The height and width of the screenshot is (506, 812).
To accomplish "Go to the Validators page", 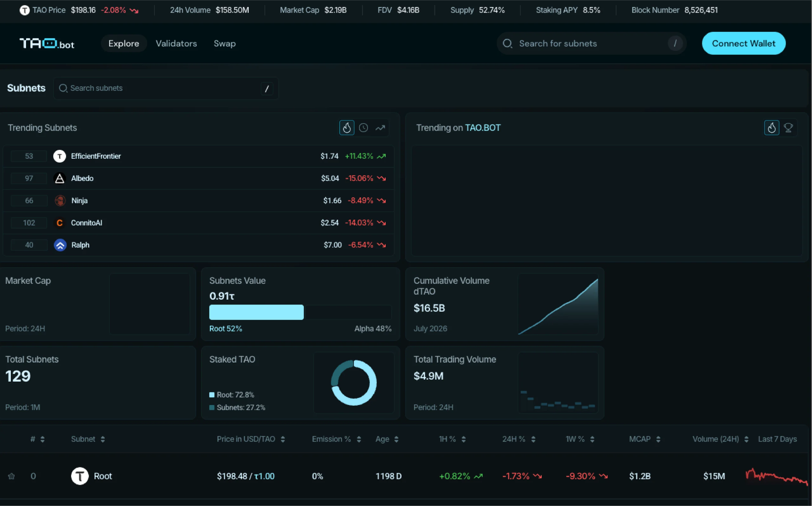I will pos(176,43).
